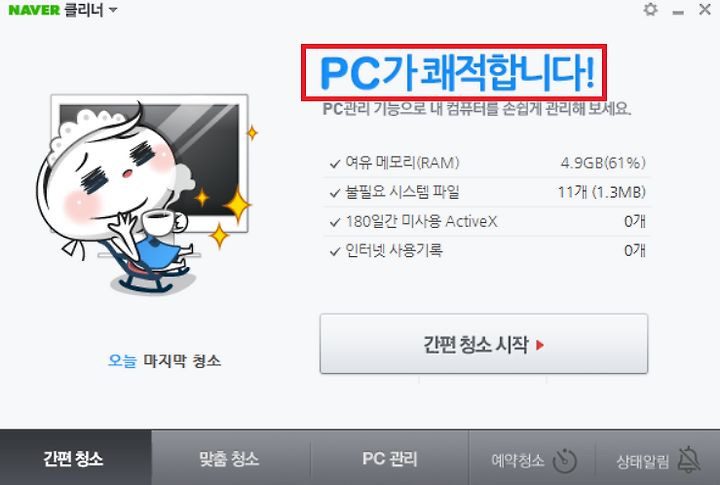Click the timer icon beside 예약청소
Screen dimensions: 720x485
pyautogui.click(x=564, y=460)
